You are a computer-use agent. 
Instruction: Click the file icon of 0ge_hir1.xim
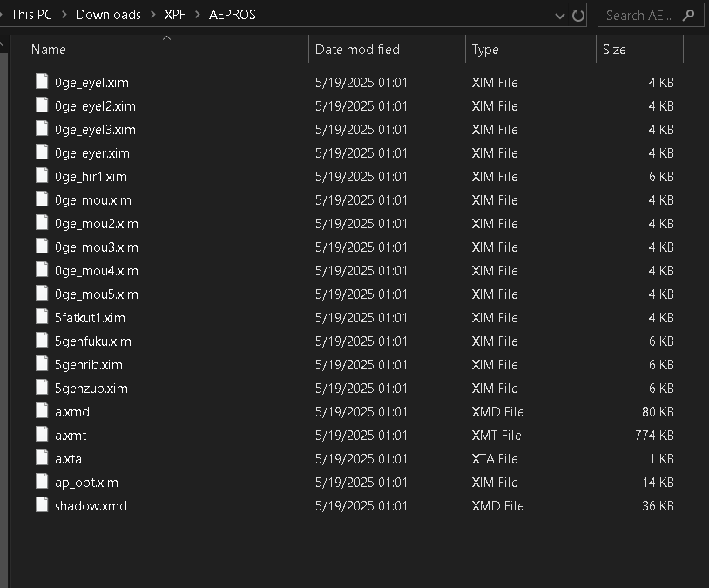[x=42, y=176]
